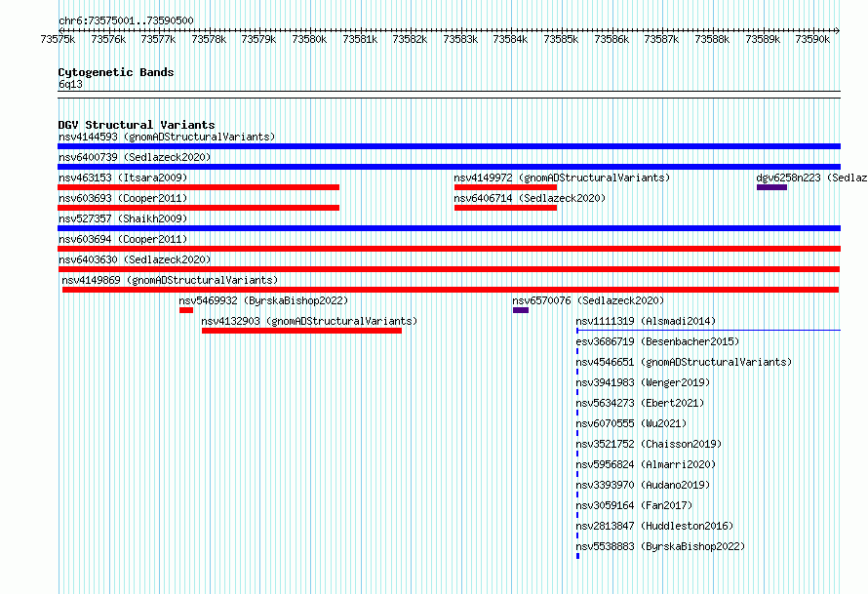Open the nsv4546651 gnomADStructuralVariants label
This screenshot has width=868, height=594.
[x=684, y=362]
